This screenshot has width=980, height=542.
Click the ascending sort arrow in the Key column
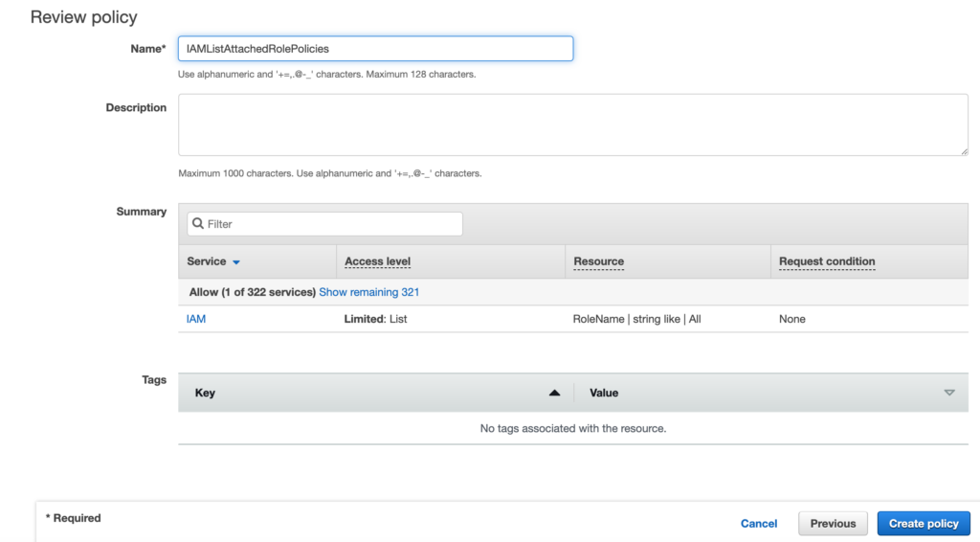pos(554,393)
